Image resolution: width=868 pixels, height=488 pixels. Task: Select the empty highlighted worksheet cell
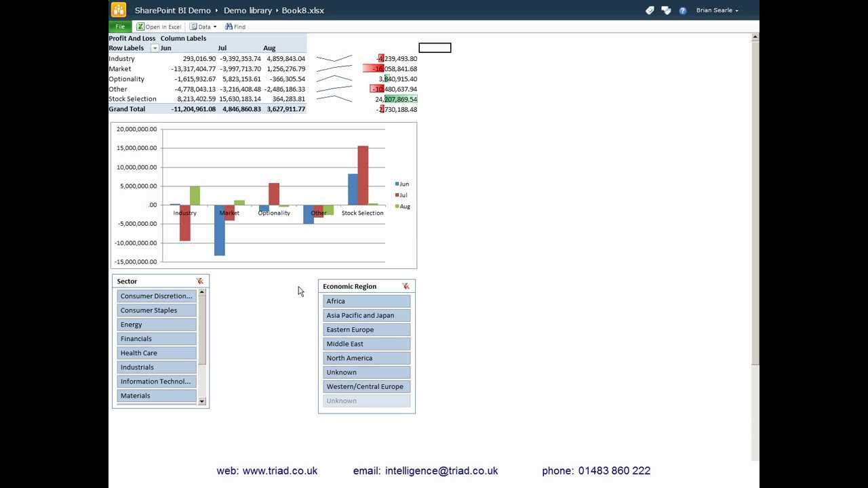pyautogui.click(x=435, y=47)
